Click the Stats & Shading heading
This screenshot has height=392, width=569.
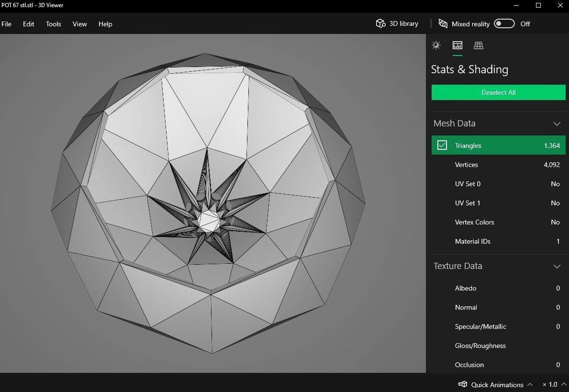(x=469, y=69)
